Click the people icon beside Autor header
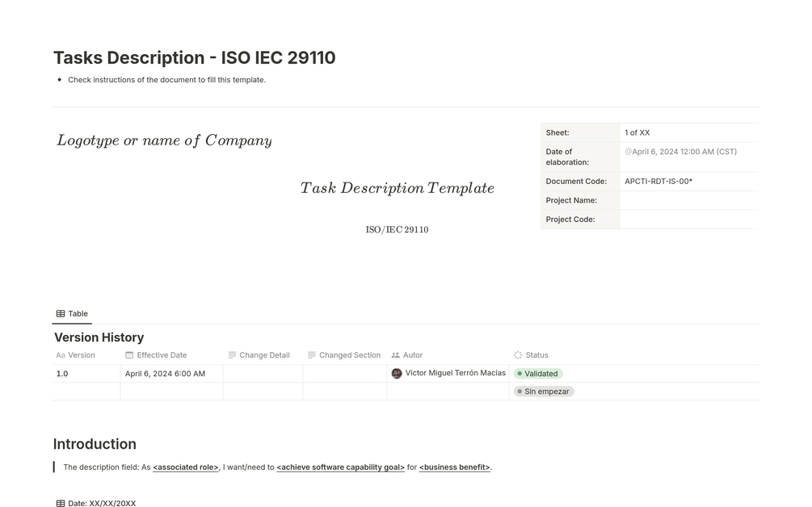Viewport: 812px width, 507px height. click(396, 355)
